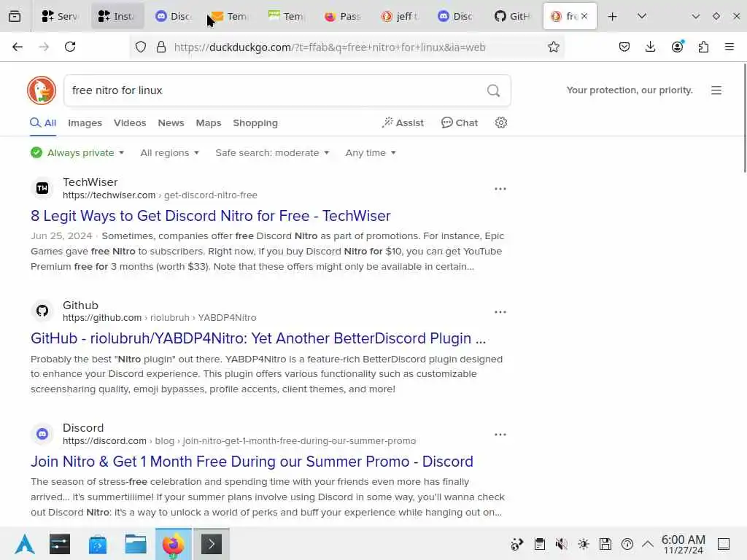Select the Videos search tab
The width and height of the screenshot is (747, 560).
pos(130,122)
